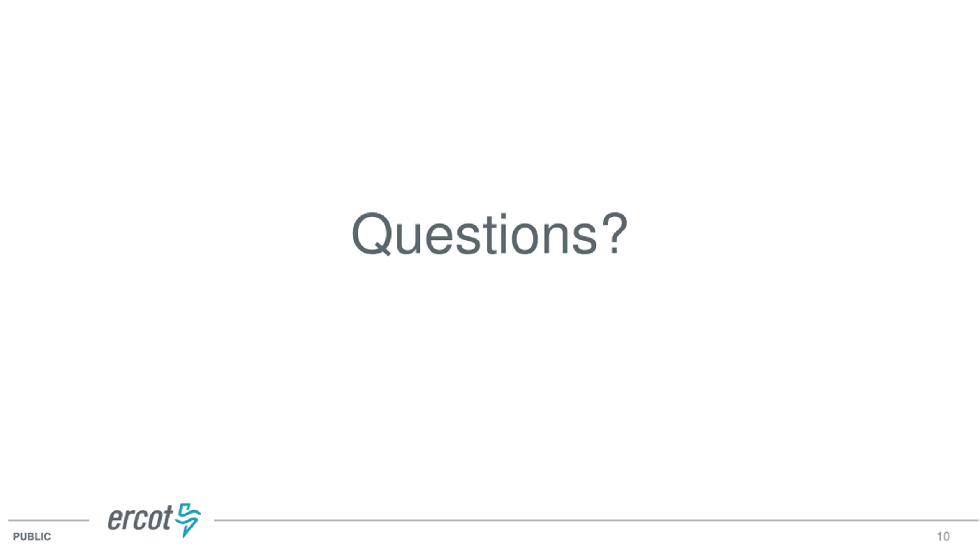The height and width of the screenshot is (551, 980).
Task: Click the slide number 10
Action: pos(943,536)
